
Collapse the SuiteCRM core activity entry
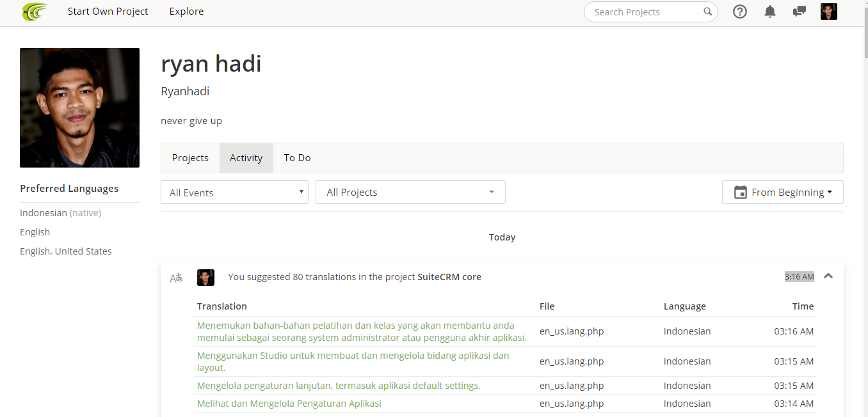(x=828, y=276)
